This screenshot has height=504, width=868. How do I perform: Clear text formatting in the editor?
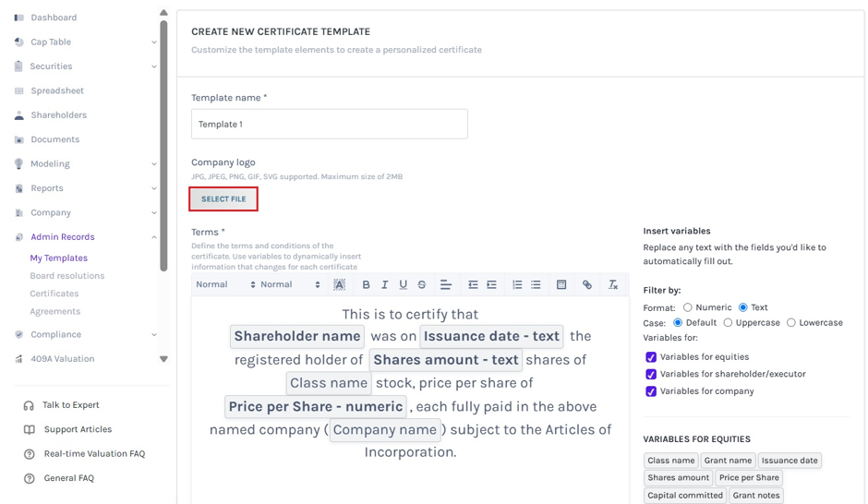pyautogui.click(x=613, y=284)
